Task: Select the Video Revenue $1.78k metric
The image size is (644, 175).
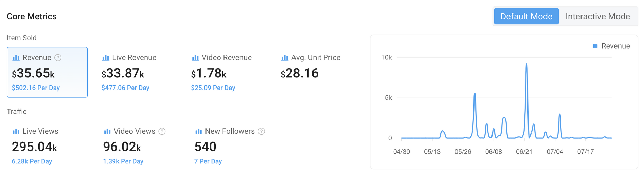Action: tap(209, 73)
